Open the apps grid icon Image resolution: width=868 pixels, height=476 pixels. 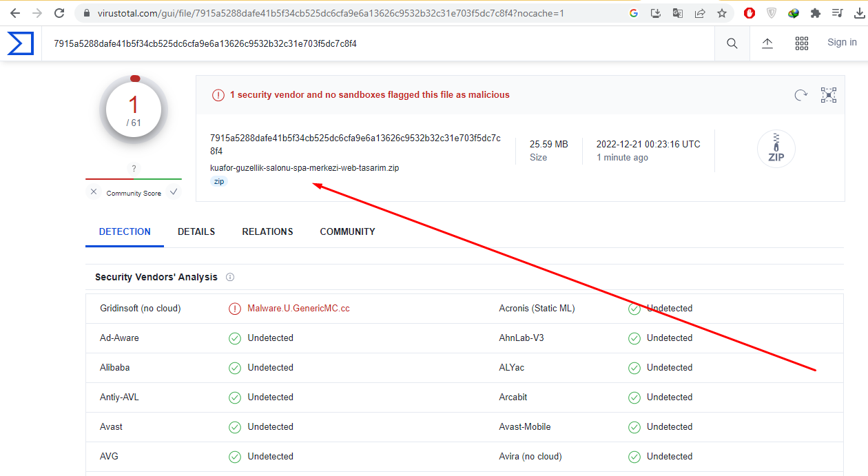[802, 43]
